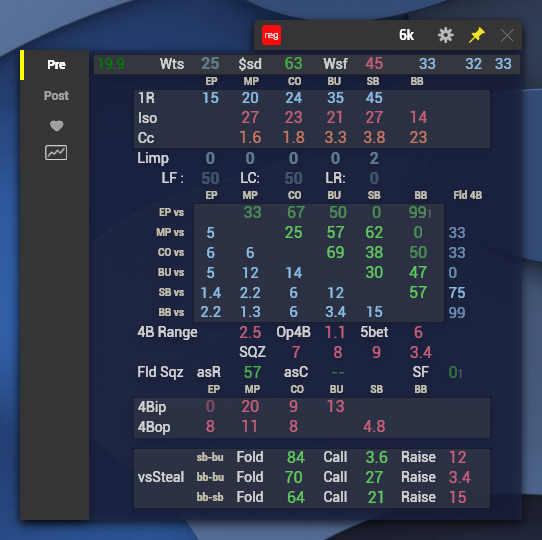Click 4Bip MP value 20
The width and height of the screenshot is (542, 540).
pos(250,406)
